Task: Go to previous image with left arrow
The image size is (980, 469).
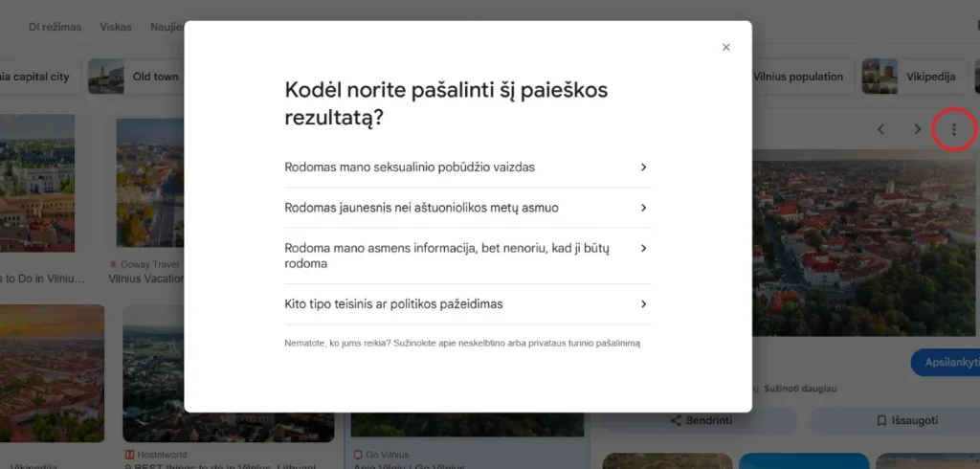Action: point(880,129)
